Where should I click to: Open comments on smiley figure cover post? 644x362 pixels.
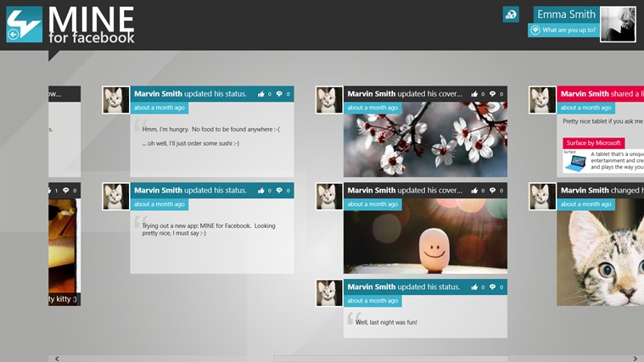tap(492, 191)
